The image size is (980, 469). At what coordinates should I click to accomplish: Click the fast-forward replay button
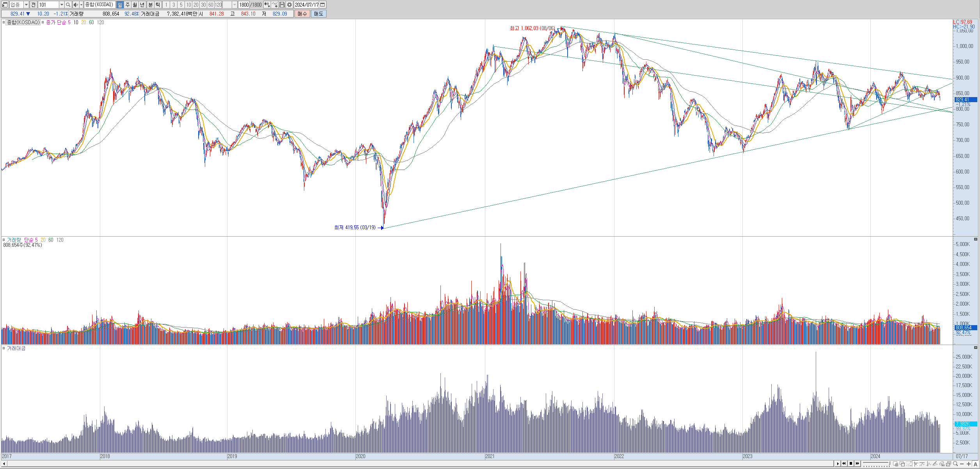tap(857, 464)
